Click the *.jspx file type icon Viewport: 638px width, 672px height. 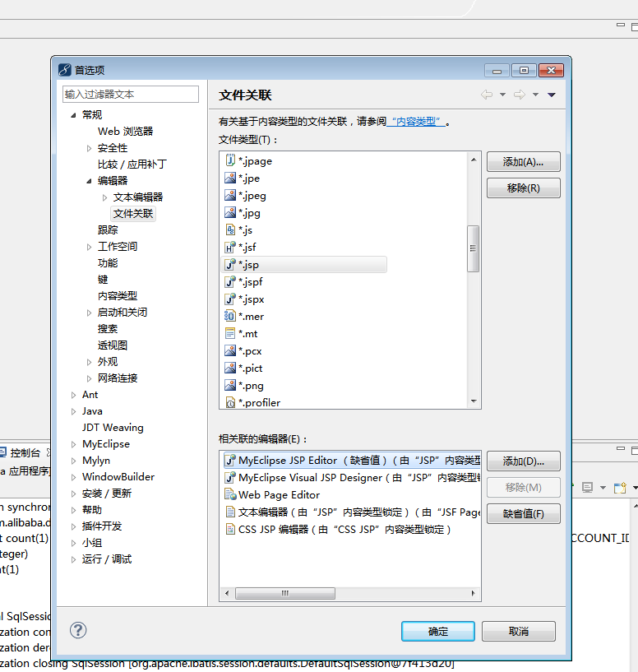pyautogui.click(x=230, y=299)
